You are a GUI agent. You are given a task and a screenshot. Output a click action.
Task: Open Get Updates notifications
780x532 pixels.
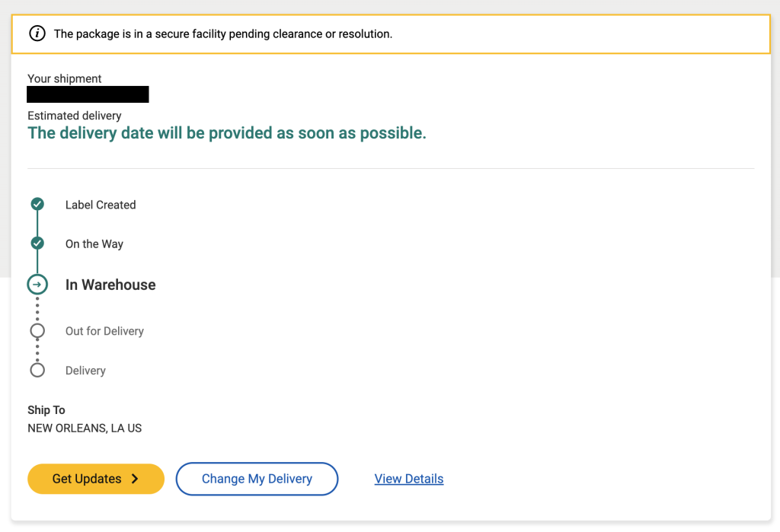96,479
